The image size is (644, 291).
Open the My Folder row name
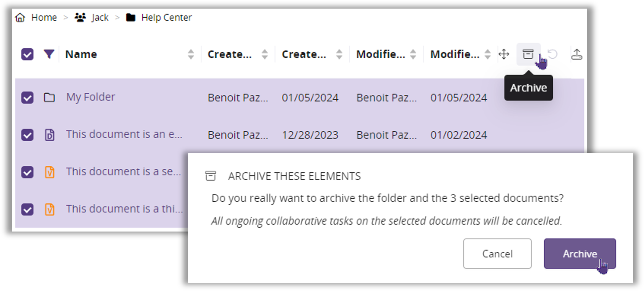tap(90, 97)
